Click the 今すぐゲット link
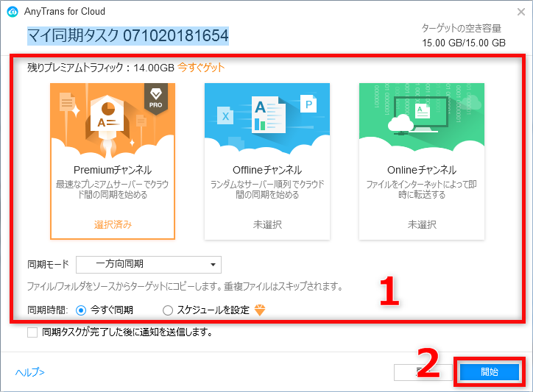 pyautogui.click(x=201, y=68)
